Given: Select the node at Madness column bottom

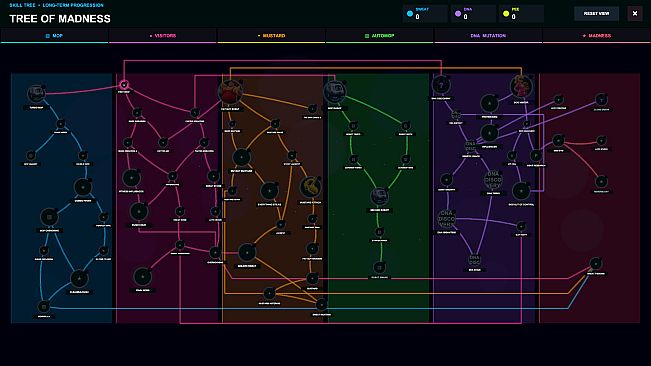Looking at the screenshot, I should click(596, 264).
